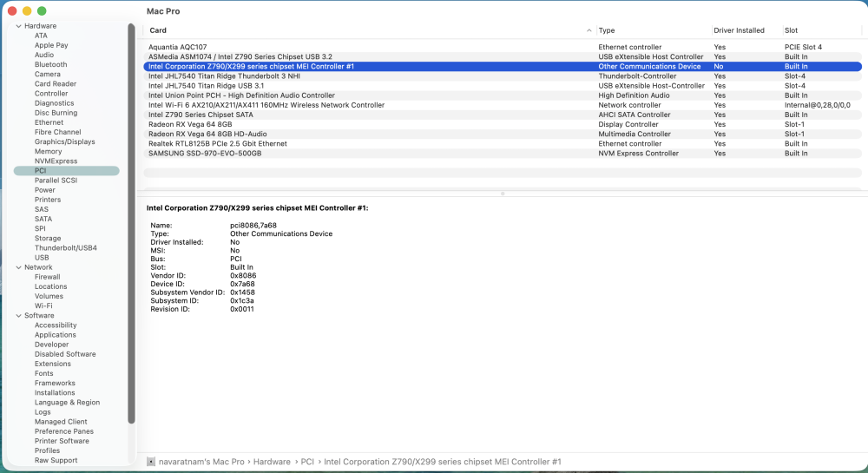
Task: Select the highlighted PCI sidebar item
Action: click(x=67, y=171)
